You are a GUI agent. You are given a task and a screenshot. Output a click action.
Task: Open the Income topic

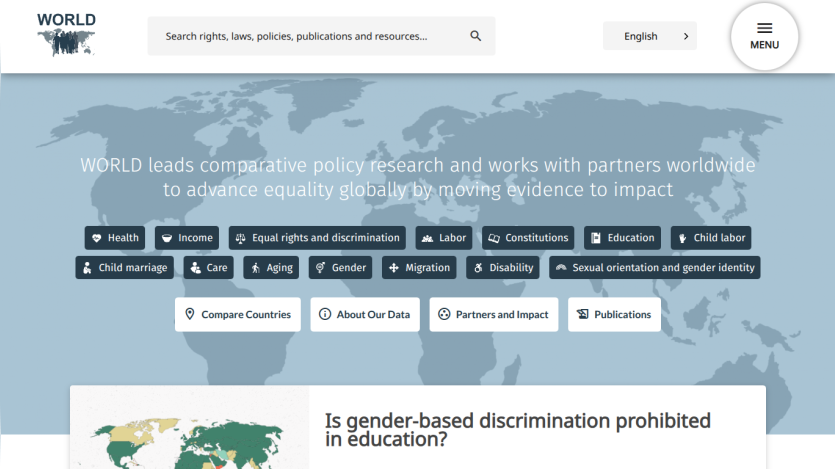click(x=187, y=238)
